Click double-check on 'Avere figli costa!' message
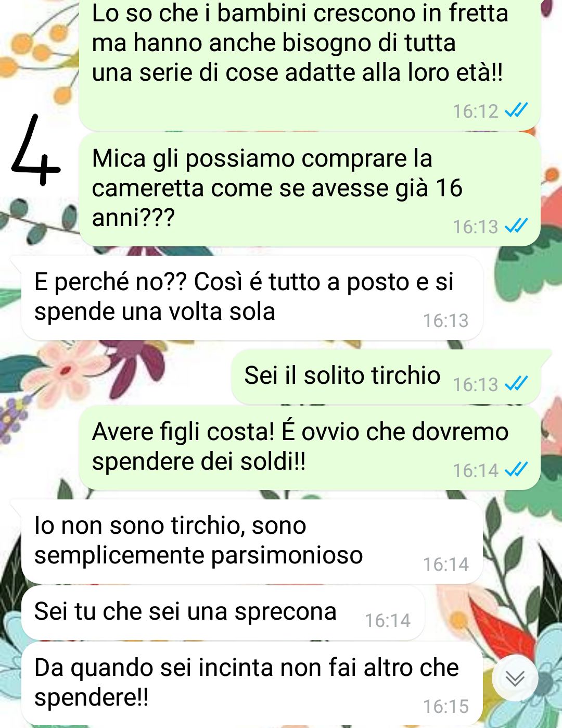The height and width of the screenshot is (728, 562). pos(516,470)
